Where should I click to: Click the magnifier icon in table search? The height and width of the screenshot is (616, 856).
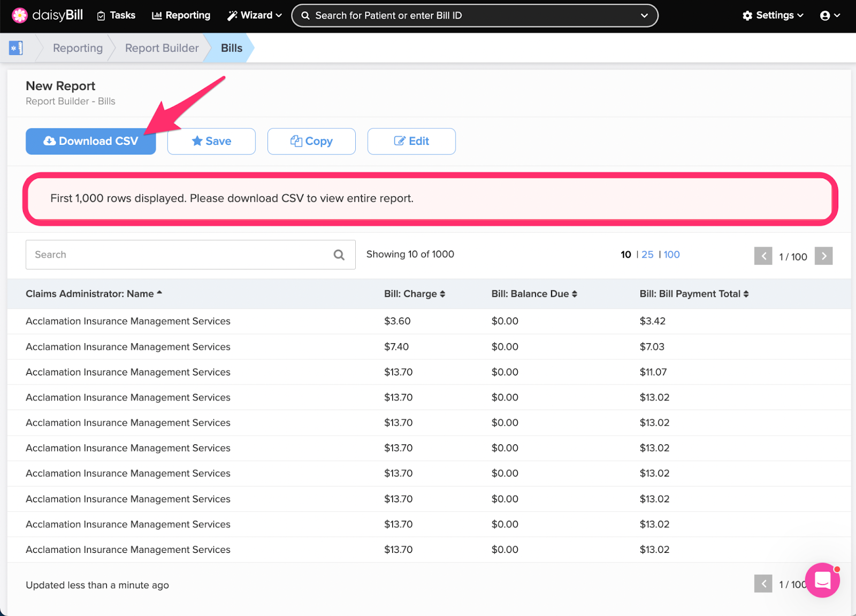339,255
